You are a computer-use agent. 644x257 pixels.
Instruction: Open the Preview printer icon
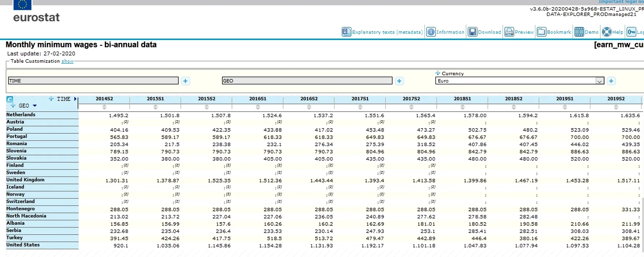(509, 32)
